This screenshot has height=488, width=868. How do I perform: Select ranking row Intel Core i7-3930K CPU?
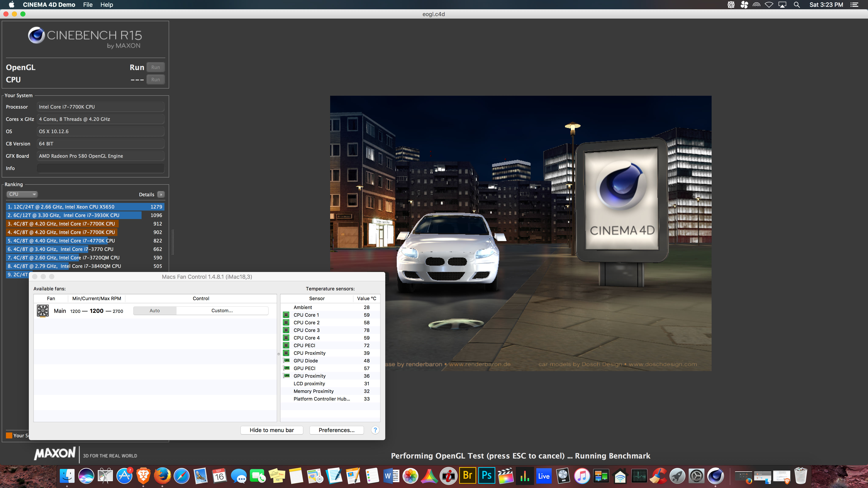tap(85, 215)
